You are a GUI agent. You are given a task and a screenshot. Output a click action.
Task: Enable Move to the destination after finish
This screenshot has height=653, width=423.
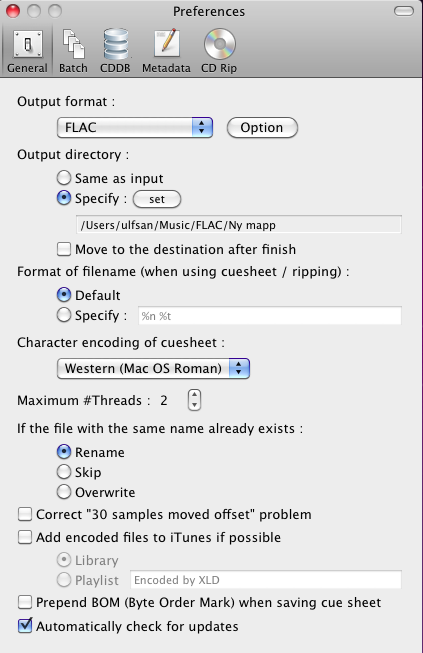tap(64, 249)
